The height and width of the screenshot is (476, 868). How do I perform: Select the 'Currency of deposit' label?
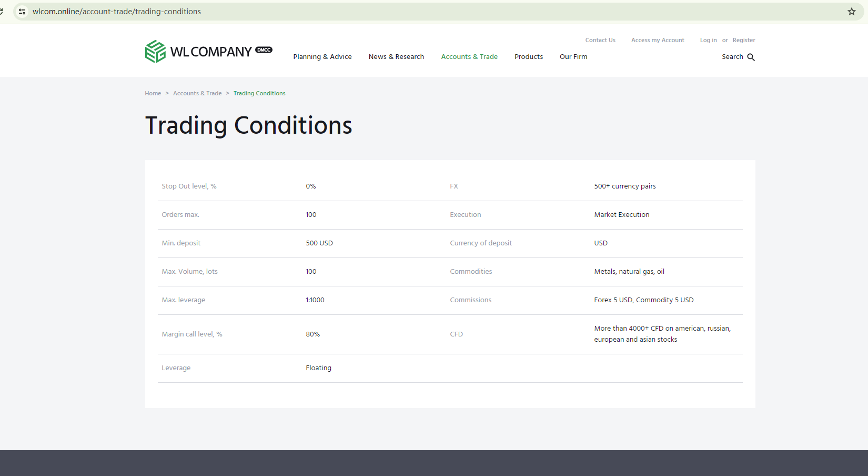coord(481,243)
